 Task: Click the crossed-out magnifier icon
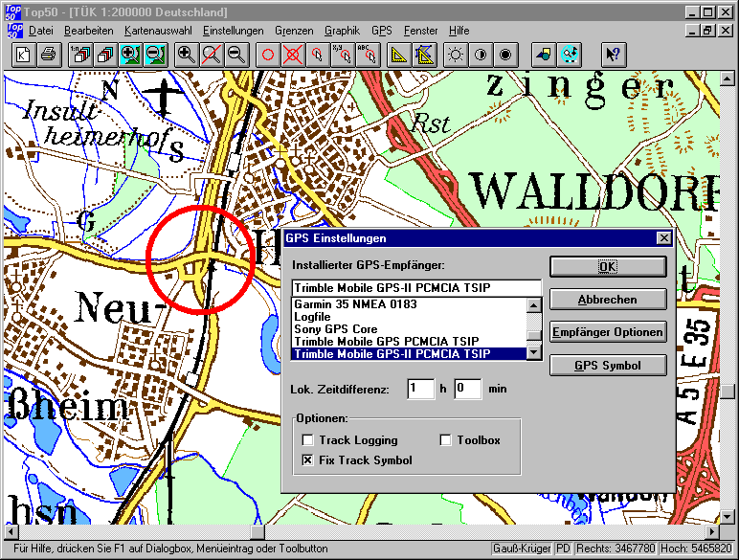pos(212,56)
